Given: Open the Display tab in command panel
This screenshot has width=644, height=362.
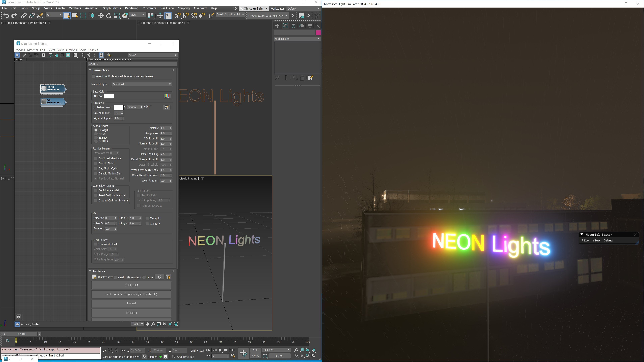Looking at the screenshot, I should click(309, 26).
